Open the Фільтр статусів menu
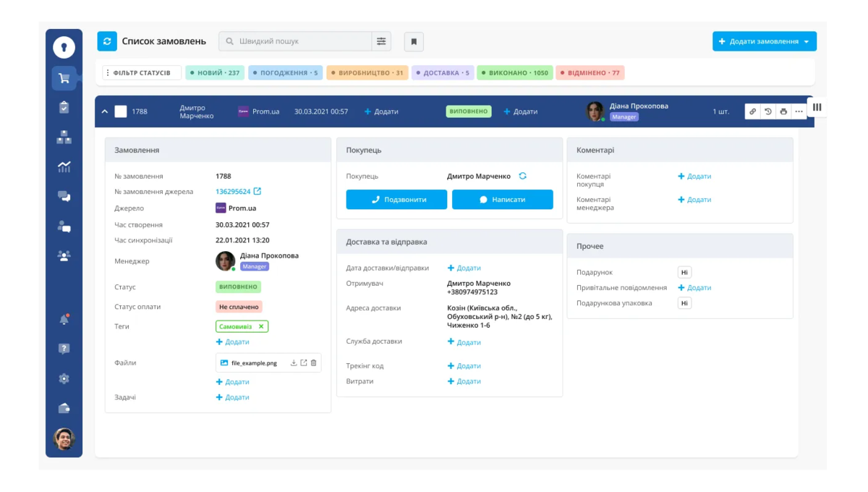Viewport: 868px width, 492px height. pyautogui.click(x=142, y=73)
